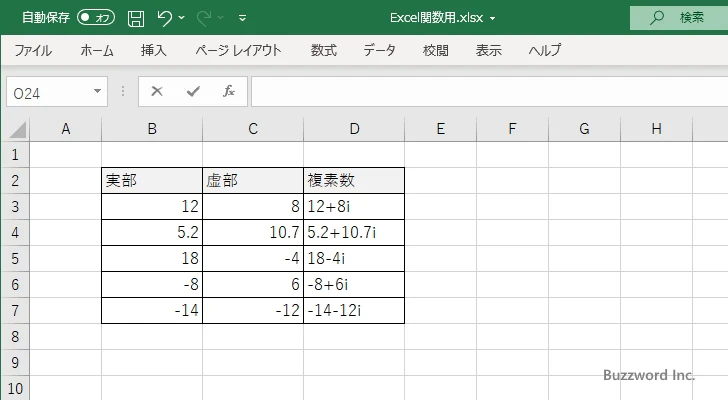The height and width of the screenshot is (400, 728).
Task: Switch to the 数式 ribbon tab
Action: [323, 50]
